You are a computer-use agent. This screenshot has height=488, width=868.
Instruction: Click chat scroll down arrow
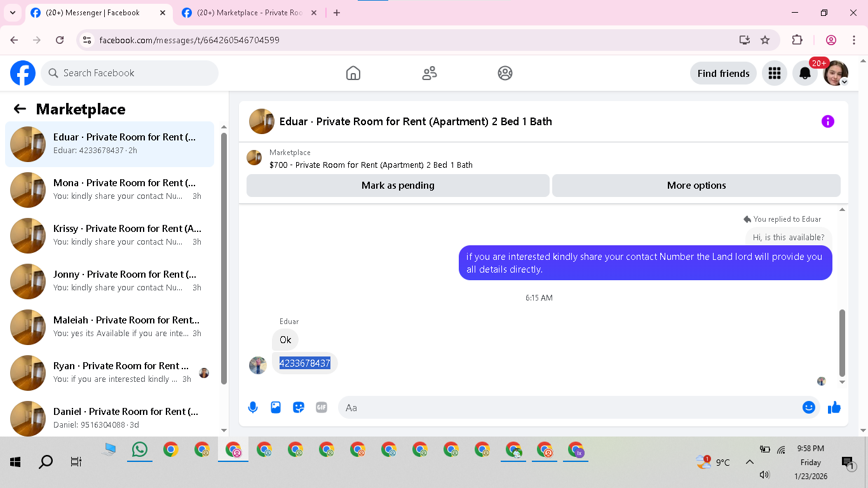click(843, 383)
